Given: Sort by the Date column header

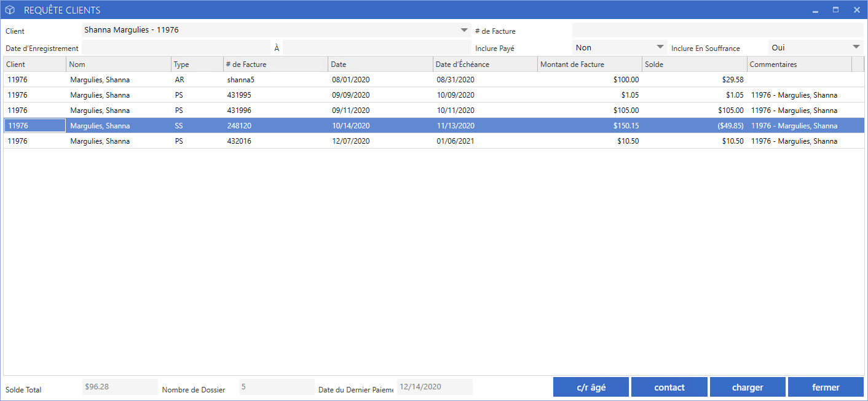Looking at the screenshot, I should pyautogui.click(x=381, y=64).
